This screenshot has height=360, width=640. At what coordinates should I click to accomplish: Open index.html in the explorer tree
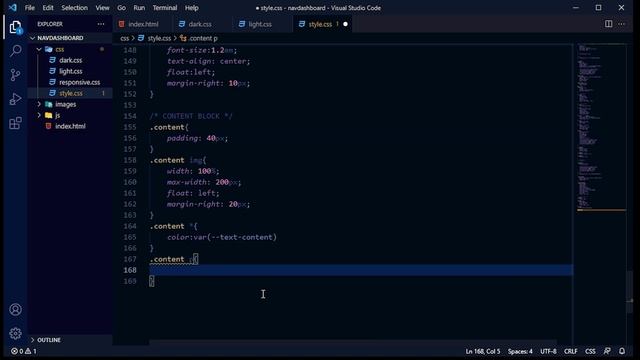click(x=70, y=126)
